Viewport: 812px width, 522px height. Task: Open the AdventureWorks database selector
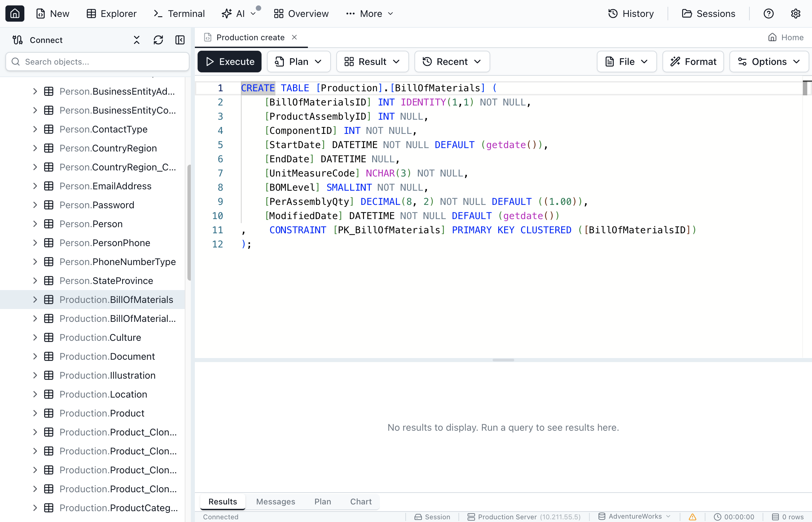634,516
